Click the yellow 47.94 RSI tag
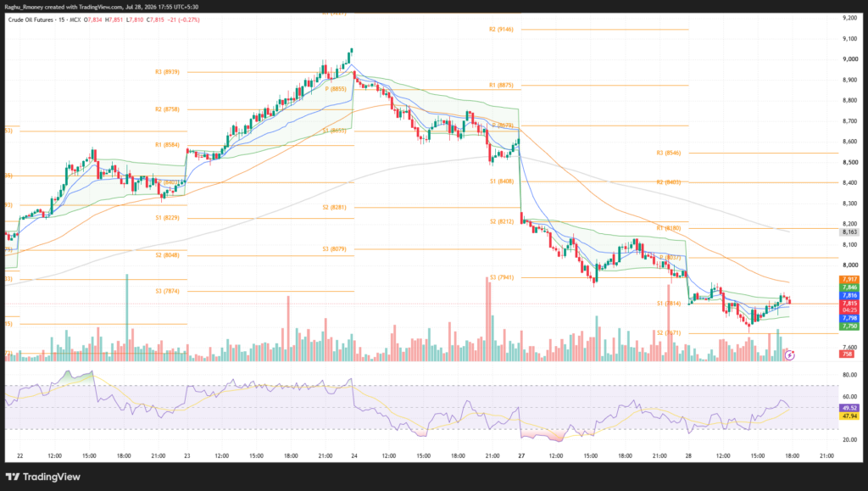 849,416
